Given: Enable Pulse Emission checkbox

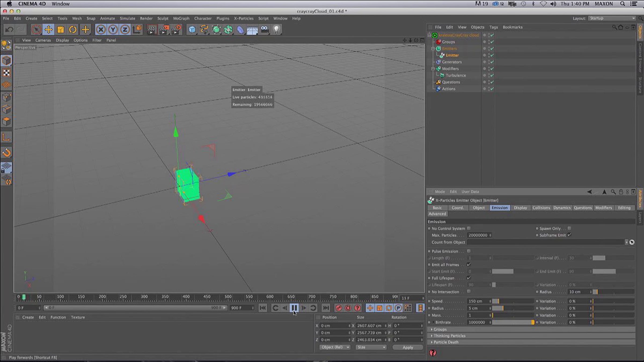Looking at the screenshot, I should coord(469,251).
